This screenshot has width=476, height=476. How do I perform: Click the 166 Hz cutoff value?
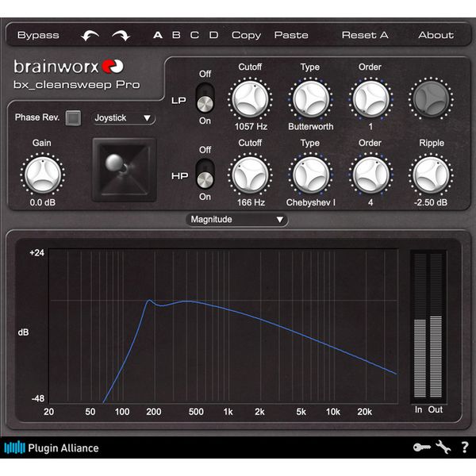[x=251, y=202]
